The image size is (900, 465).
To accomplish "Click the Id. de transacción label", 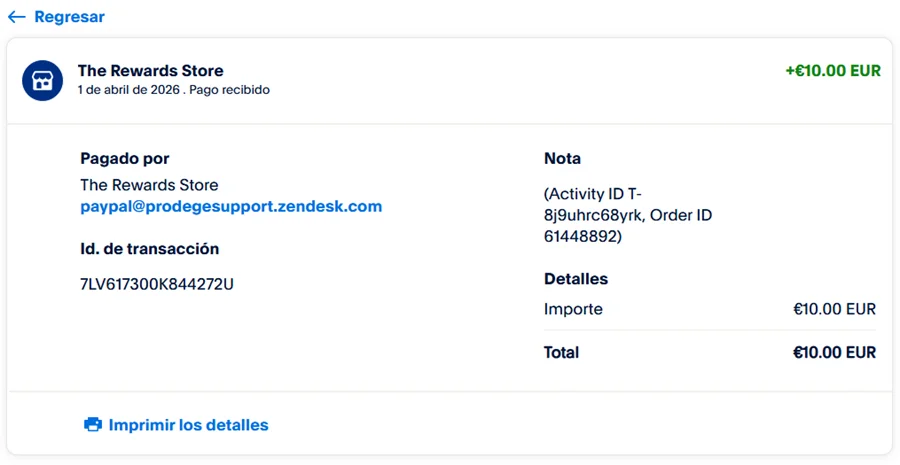I will [149, 249].
